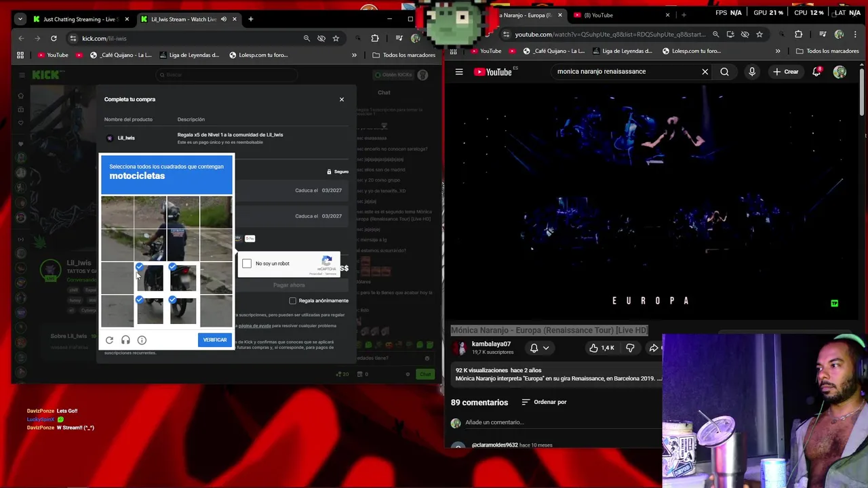Open the kambalaya07 channel link

[x=491, y=344]
